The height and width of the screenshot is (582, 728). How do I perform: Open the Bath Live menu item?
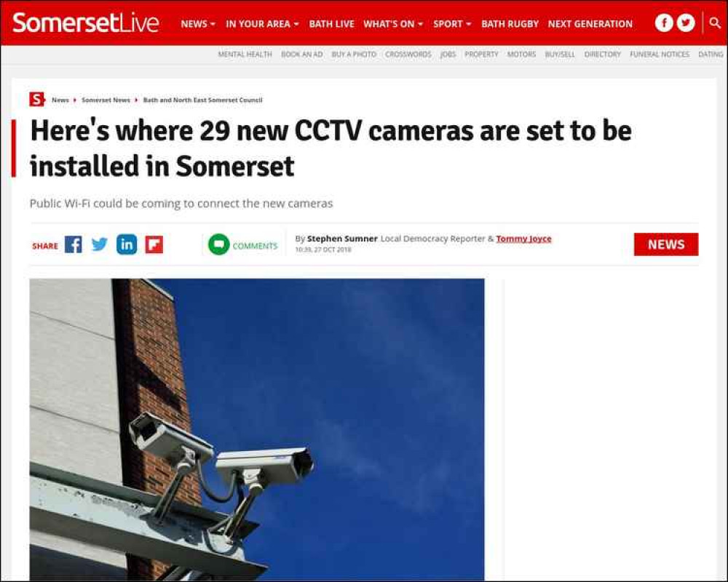click(331, 24)
